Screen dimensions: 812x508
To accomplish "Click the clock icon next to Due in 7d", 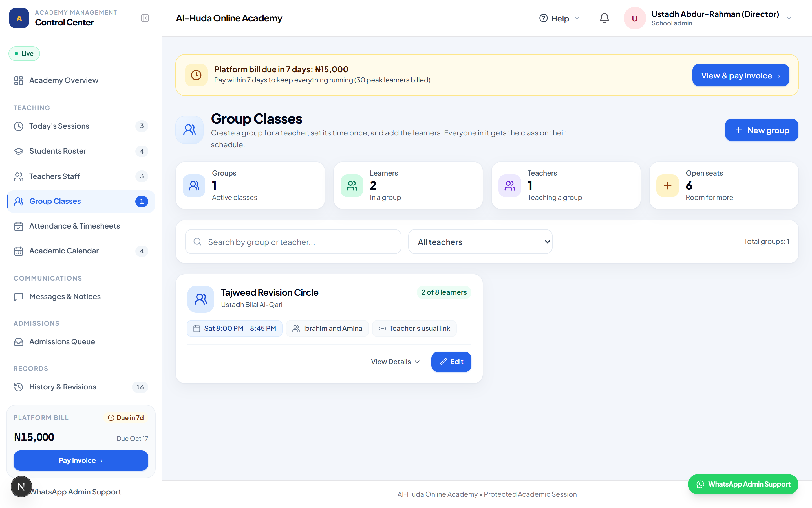I will pos(111,418).
